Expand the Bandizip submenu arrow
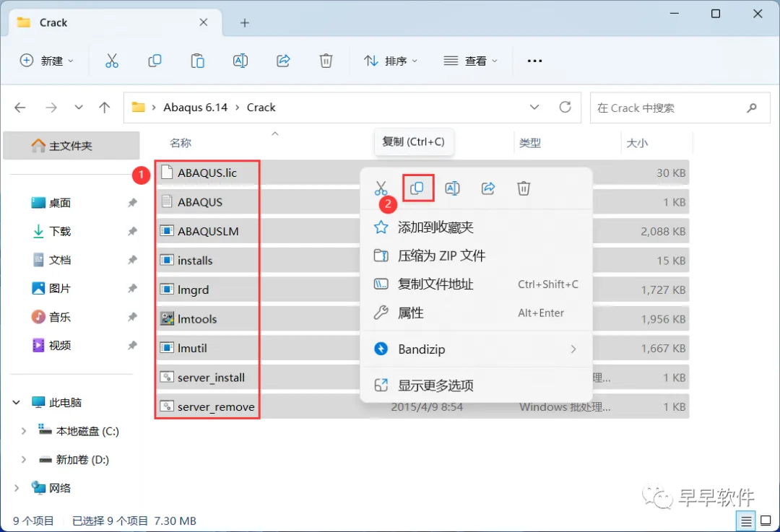Viewport: 780px width, 532px height. click(573, 349)
